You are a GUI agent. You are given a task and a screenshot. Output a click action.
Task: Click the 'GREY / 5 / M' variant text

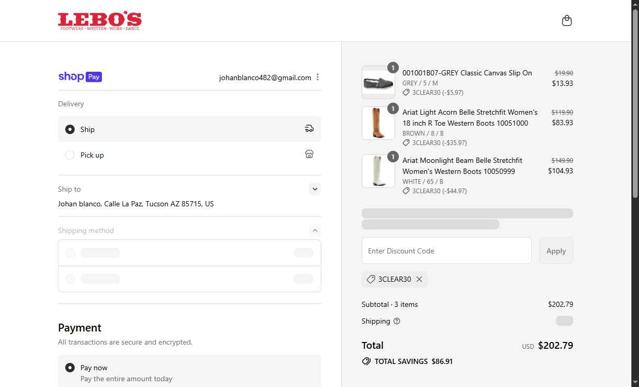click(420, 83)
